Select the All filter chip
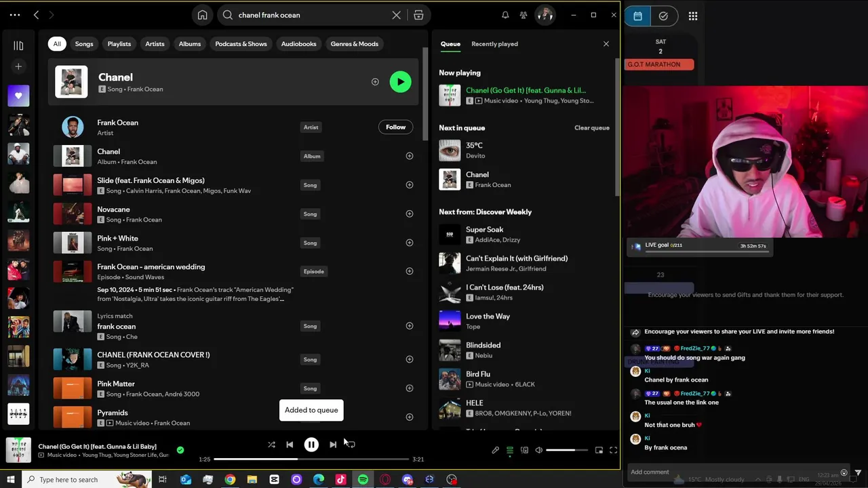 pos(57,44)
